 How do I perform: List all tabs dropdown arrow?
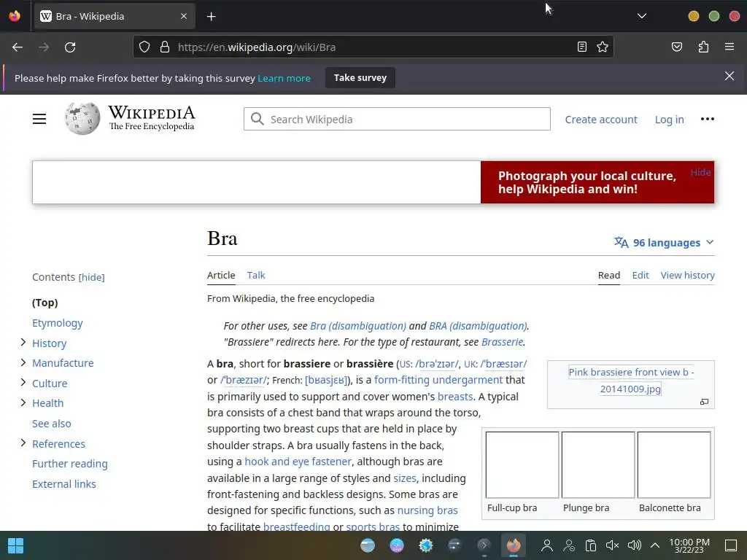tap(642, 16)
